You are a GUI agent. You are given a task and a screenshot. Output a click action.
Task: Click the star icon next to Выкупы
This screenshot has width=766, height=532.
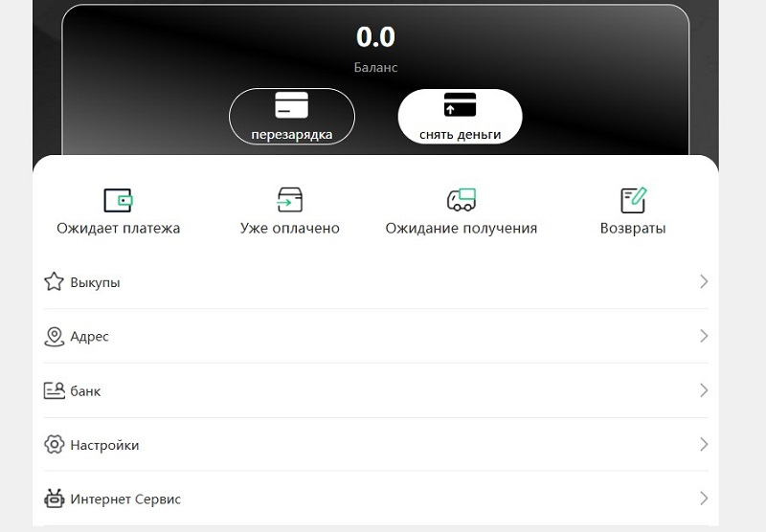pos(54,281)
